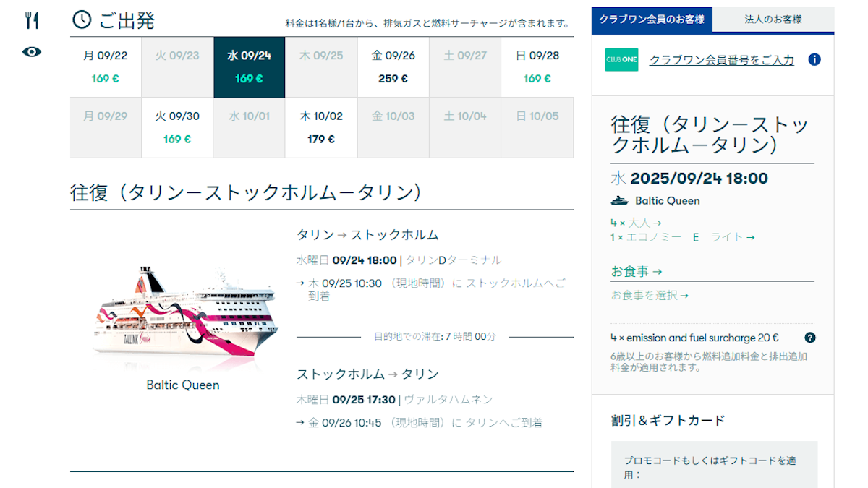Click unavailable date 金 10/03

tap(393, 128)
